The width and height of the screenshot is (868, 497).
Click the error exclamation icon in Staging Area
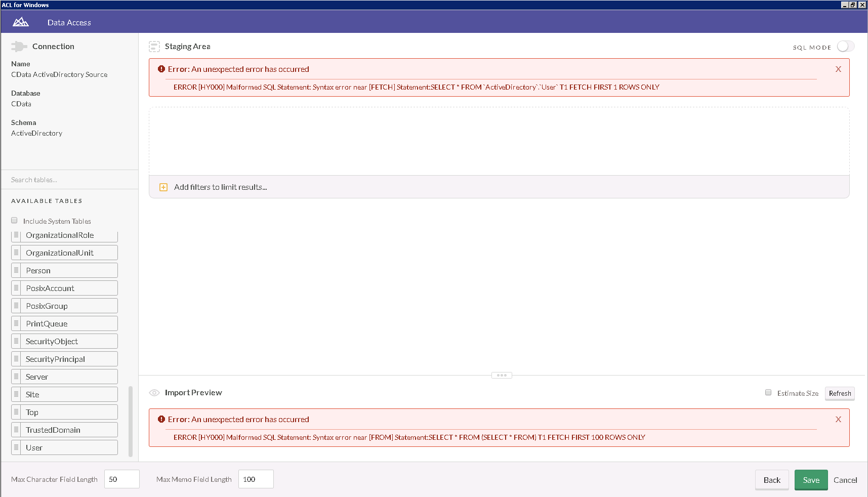point(161,69)
